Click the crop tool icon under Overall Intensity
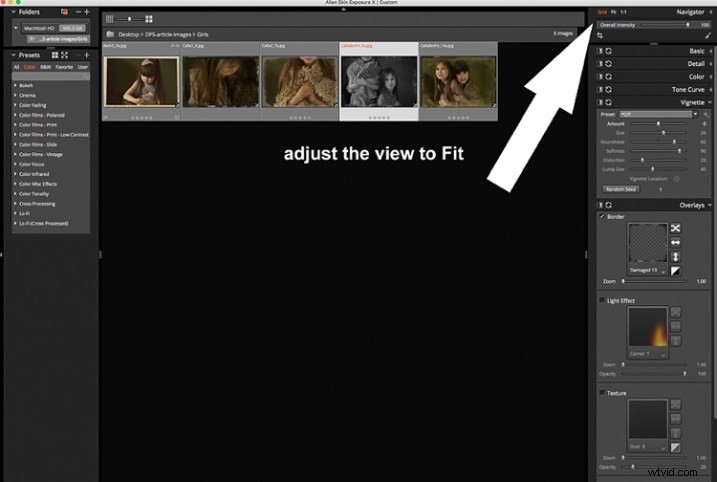 point(600,34)
